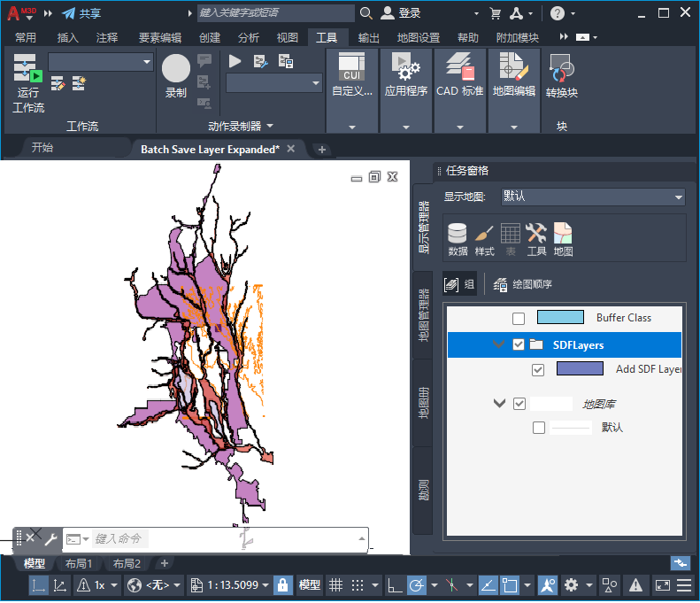Click the command line wrench icon
This screenshot has height=603, width=700.
click(50, 539)
